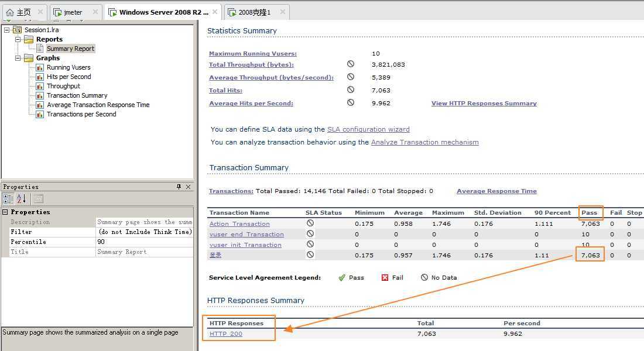Close the jmeter tab
The height and width of the screenshot is (351, 644).
95,12
